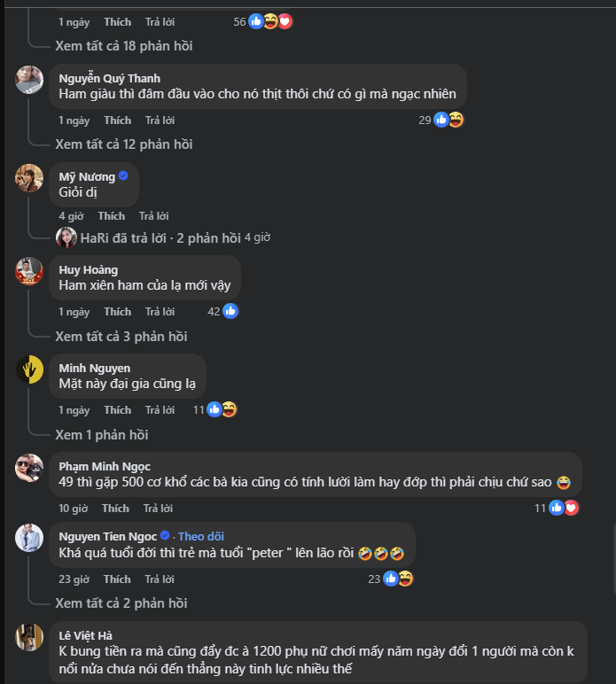Click verified badge next to Mỹ Nương
Image resolution: width=616 pixels, height=684 pixels.
point(123,175)
